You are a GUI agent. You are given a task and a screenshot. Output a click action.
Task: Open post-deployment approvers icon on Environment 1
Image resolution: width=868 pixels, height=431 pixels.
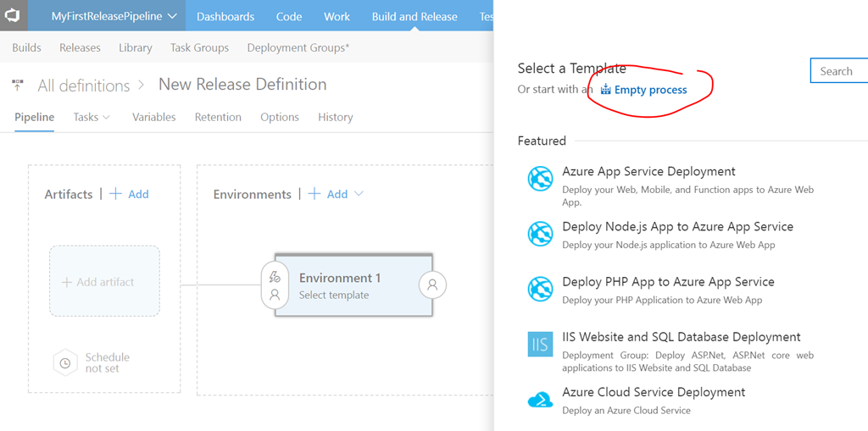pos(432,285)
